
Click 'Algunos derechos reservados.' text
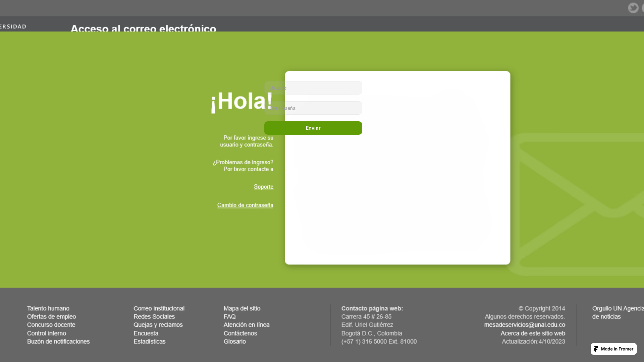(525, 316)
